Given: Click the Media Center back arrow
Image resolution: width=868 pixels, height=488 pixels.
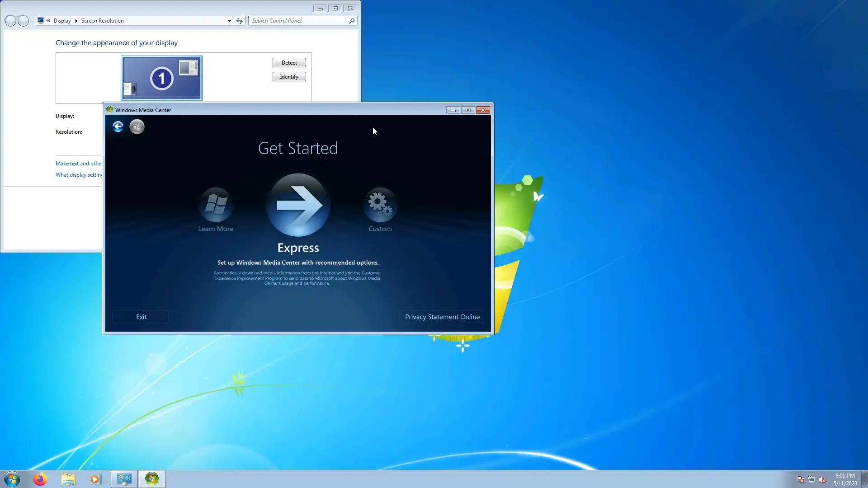Looking at the screenshot, I should tap(118, 127).
